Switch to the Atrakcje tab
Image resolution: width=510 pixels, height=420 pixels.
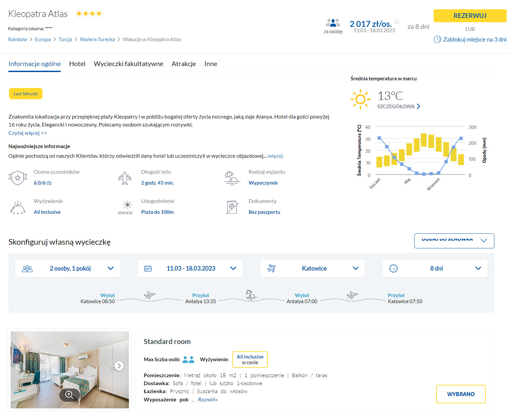pos(184,64)
